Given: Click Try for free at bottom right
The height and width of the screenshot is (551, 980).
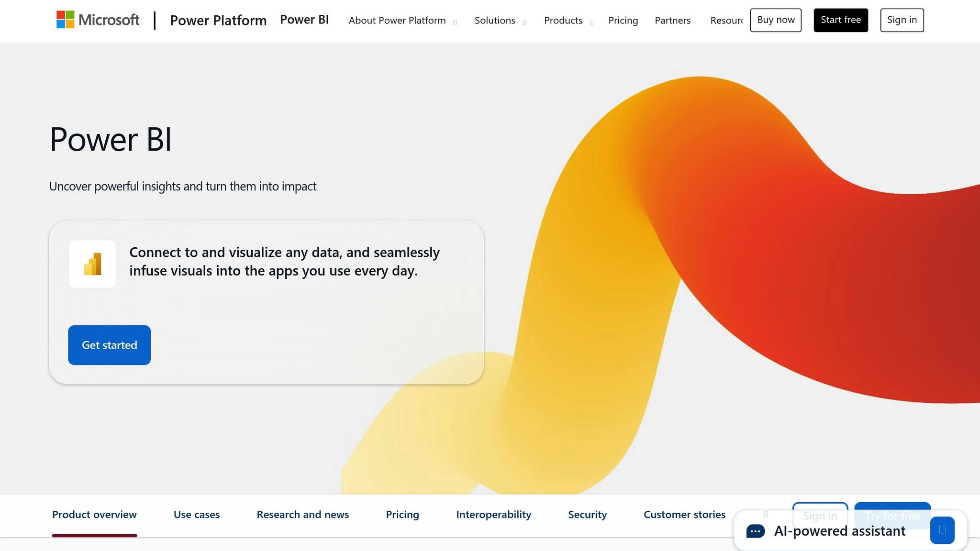Looking at the screenshot, I should click(x=892, y=516).
